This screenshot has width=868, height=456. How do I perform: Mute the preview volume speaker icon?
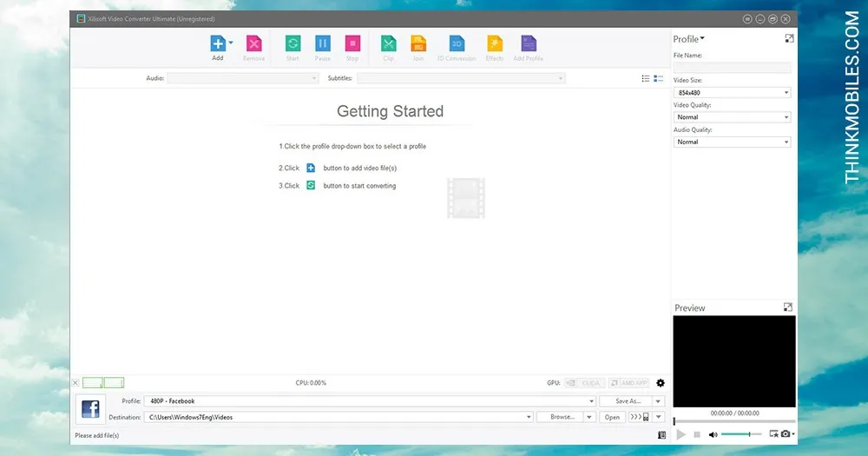(713, 435)
